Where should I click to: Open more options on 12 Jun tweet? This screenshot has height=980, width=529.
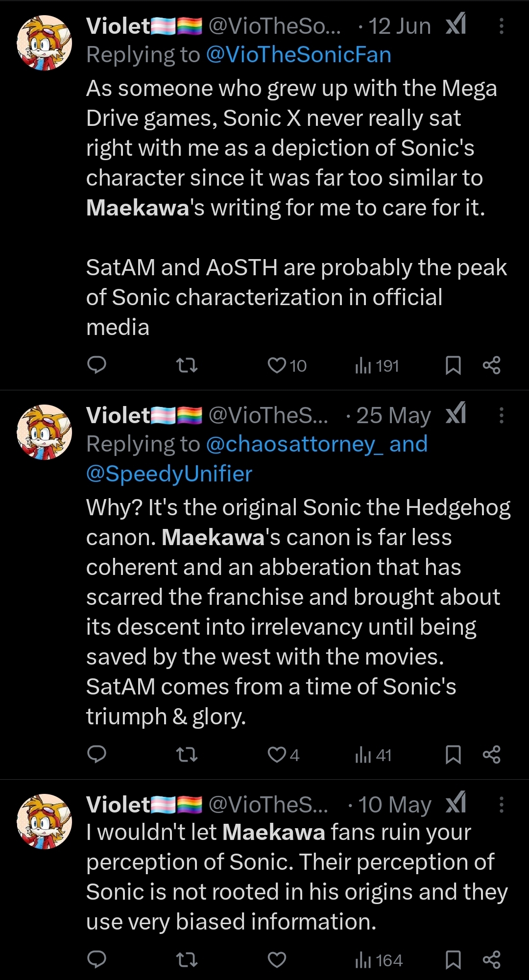[501, 26]
